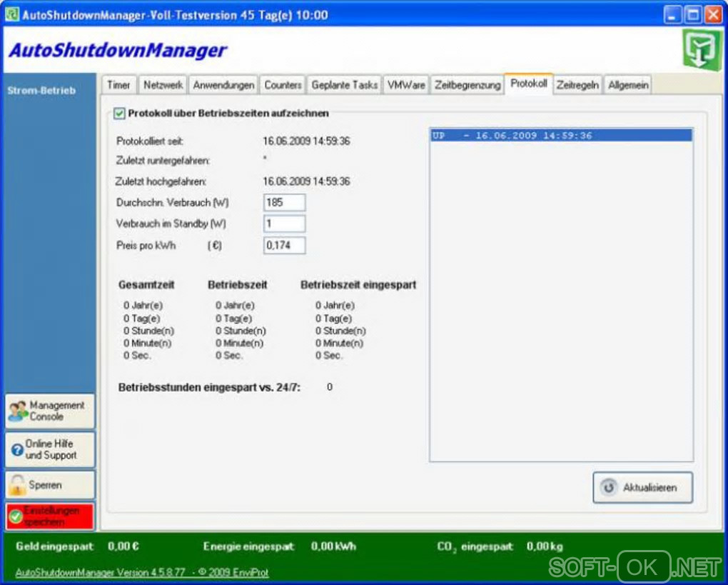Click the Management Console people icon
728x585 pixels.
pyautogui.click(x=19, y=411)
